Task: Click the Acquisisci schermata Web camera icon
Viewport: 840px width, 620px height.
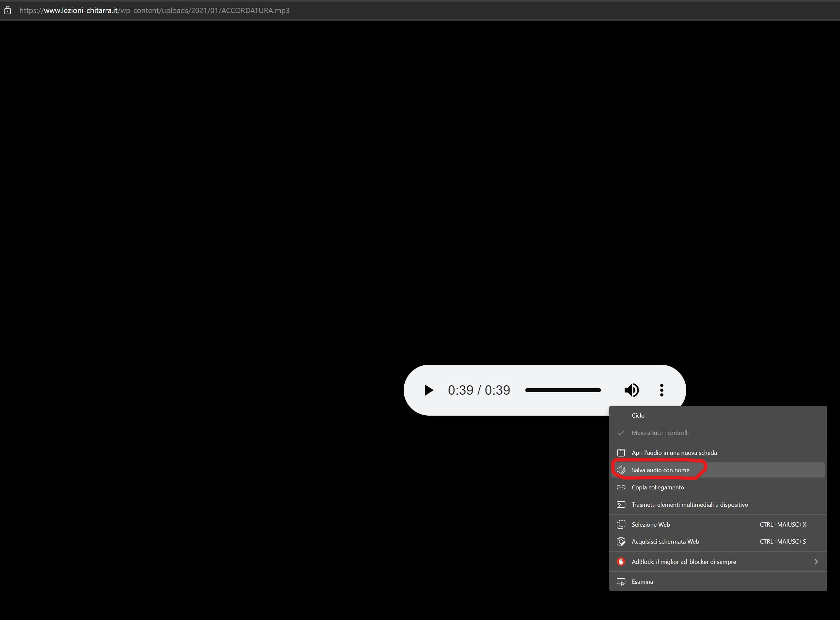Action: click(621, 542)
